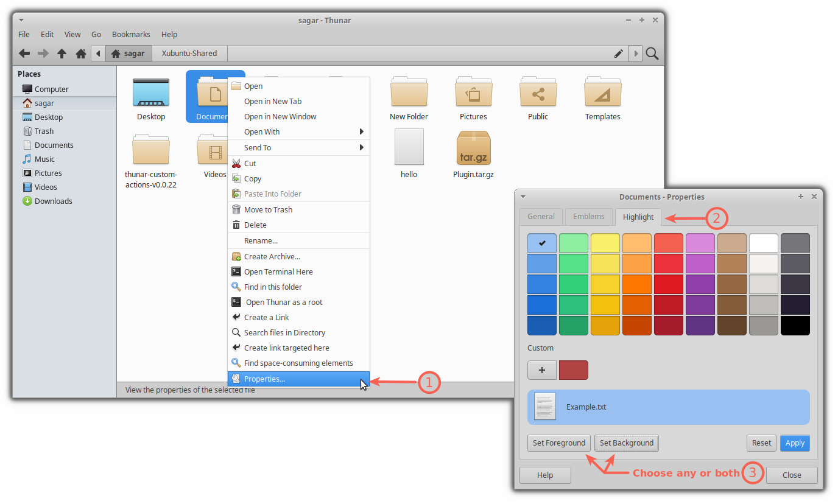This screenshot has width=838, height=504.
Task: Select Music in the sidebar
Action: 46,159
